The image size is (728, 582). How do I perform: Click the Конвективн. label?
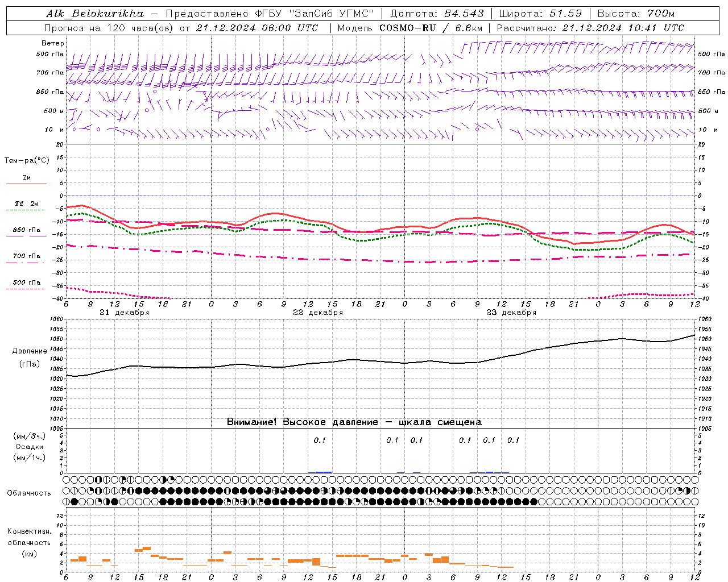30,531
